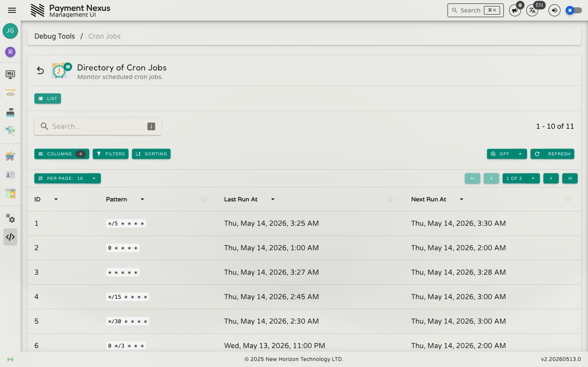The image size is (588, 367).
Task: Click the REFRESH button
Action: tap(552, 154)
